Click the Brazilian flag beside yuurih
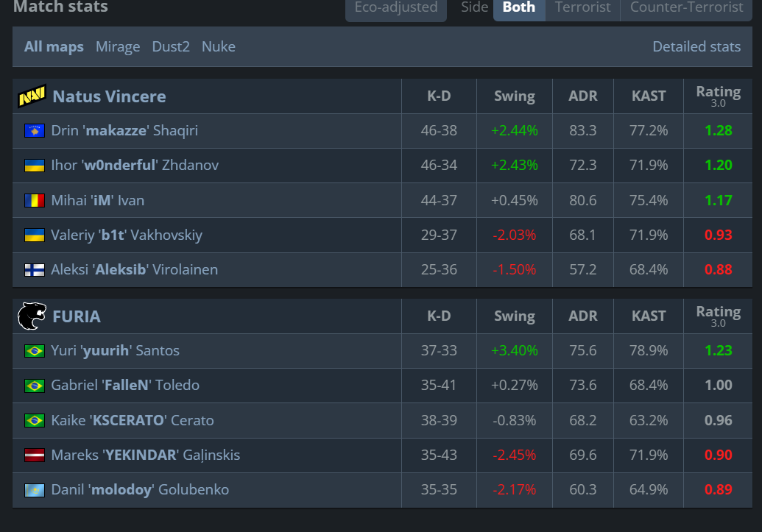Image resolution: width=762 pixels, height=532 pixels. (x=35, y=351)
